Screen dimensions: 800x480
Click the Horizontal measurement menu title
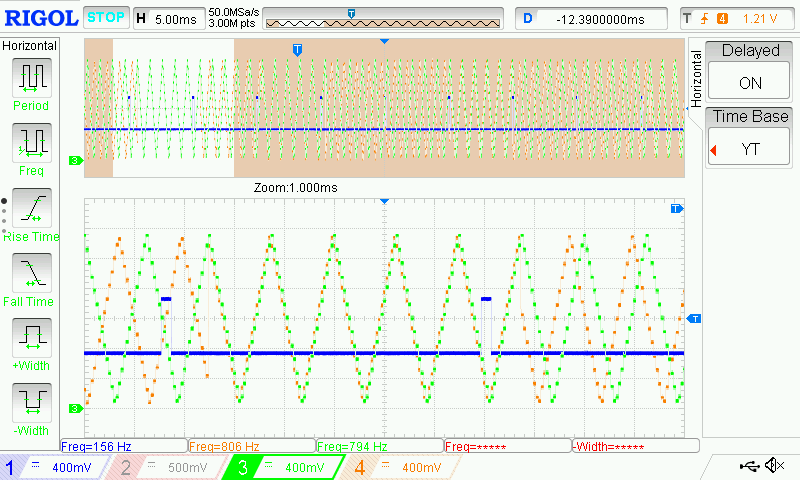click(30, 46)
